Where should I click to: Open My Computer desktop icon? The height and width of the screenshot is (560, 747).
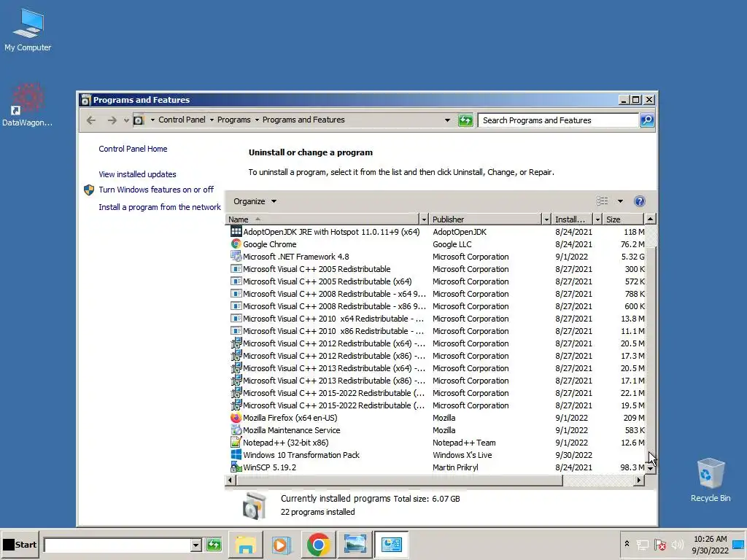point(28,29)
